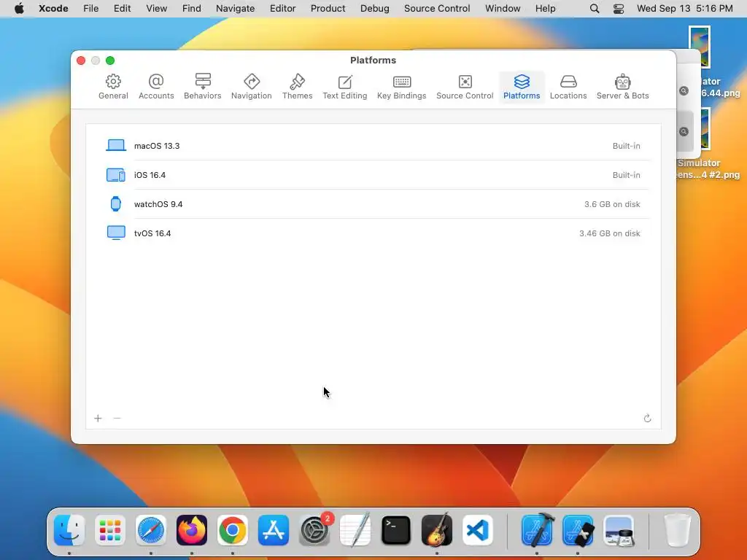The image size is (747, 560).
Task: Show the Key Bindings pane
Action: 402,87
